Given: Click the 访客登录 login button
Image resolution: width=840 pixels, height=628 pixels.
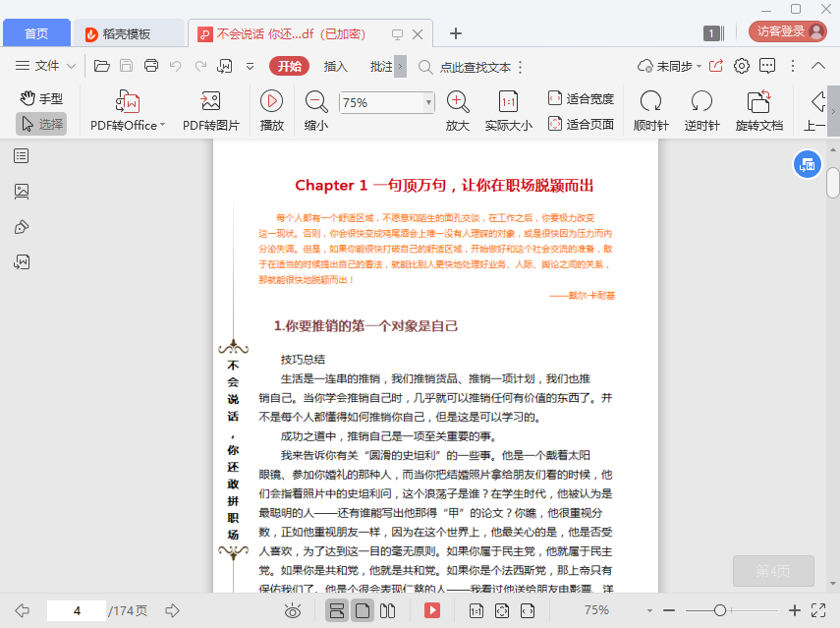Looking at the screenshot, I should [x=788, y=31].
